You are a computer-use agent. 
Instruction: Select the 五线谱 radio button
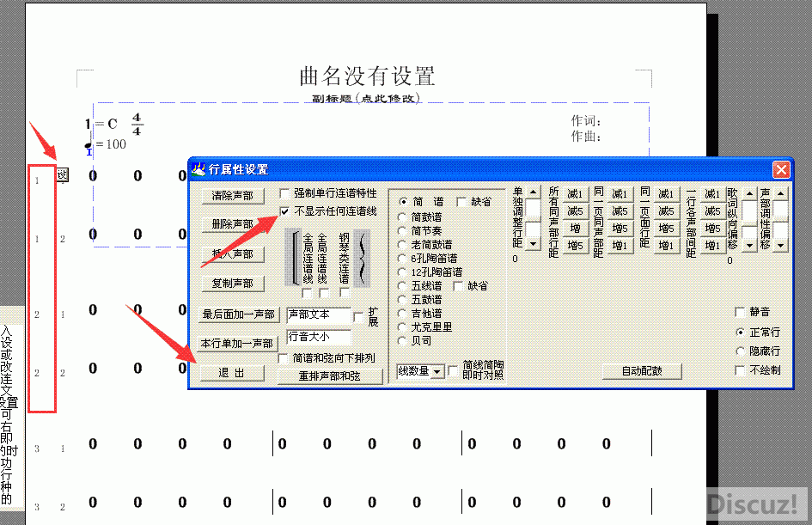click(402, 286)
